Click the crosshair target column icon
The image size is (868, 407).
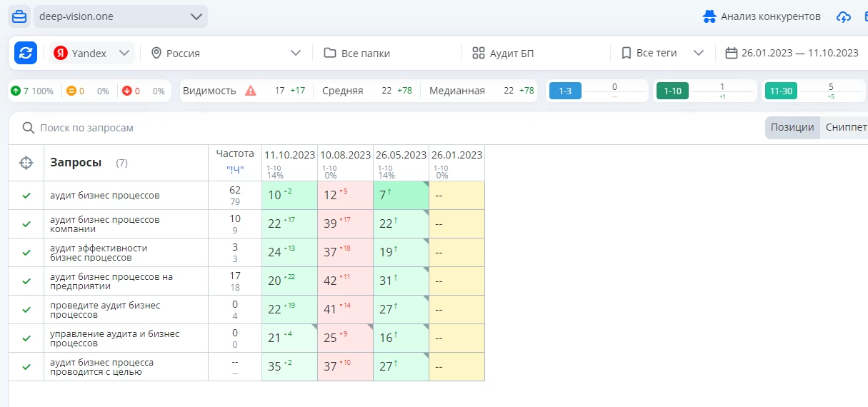point(26,163)
